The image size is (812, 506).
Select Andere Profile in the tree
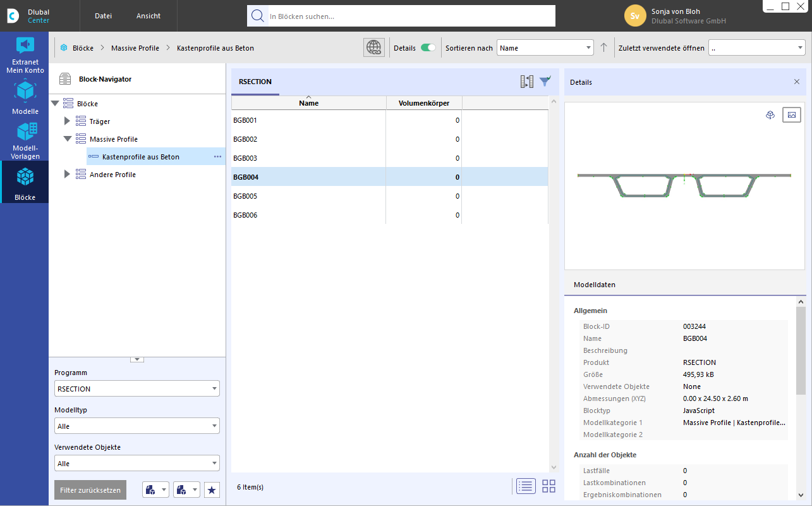[x=112, y=175]
